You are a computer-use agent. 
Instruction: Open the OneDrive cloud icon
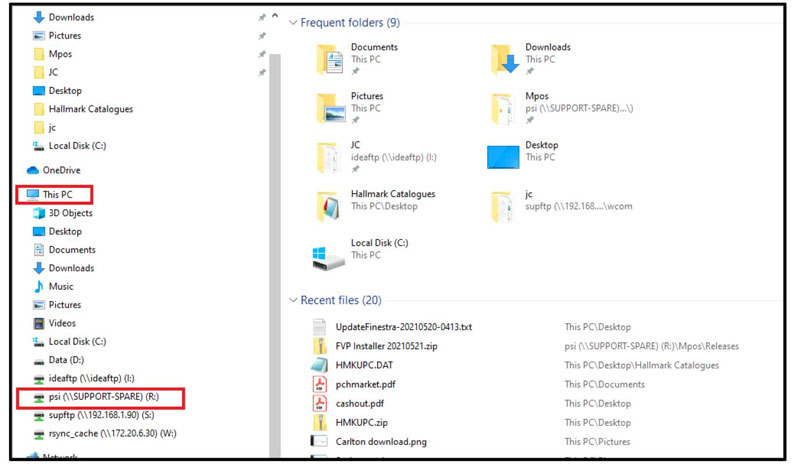click(x=33, y=170)
